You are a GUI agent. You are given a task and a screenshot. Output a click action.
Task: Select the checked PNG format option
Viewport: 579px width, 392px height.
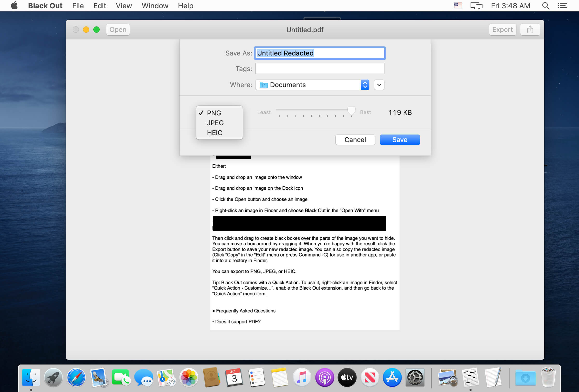point(214,113)
